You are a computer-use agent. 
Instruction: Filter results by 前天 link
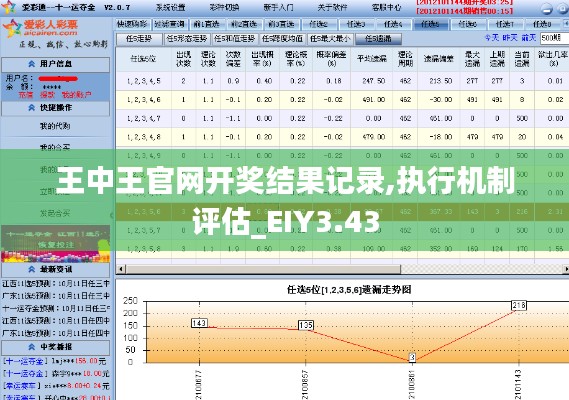click(x=528, y=38)
